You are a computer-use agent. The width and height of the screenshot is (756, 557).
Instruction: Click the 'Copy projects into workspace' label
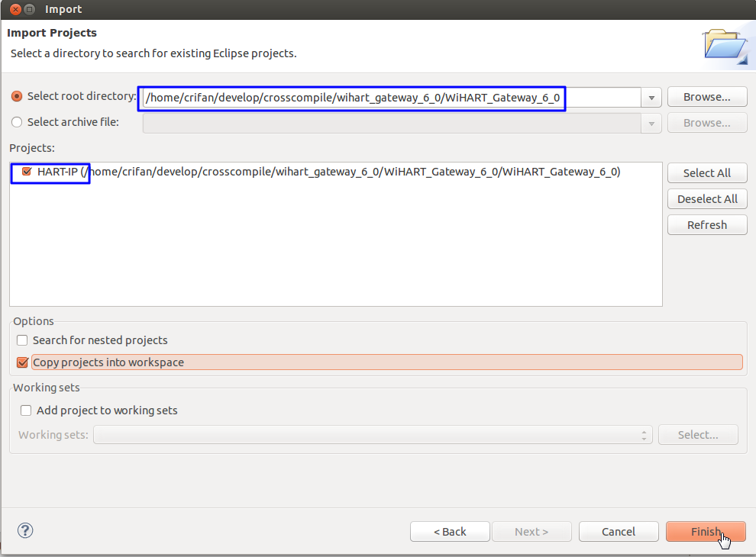click(x=108, y=362)
